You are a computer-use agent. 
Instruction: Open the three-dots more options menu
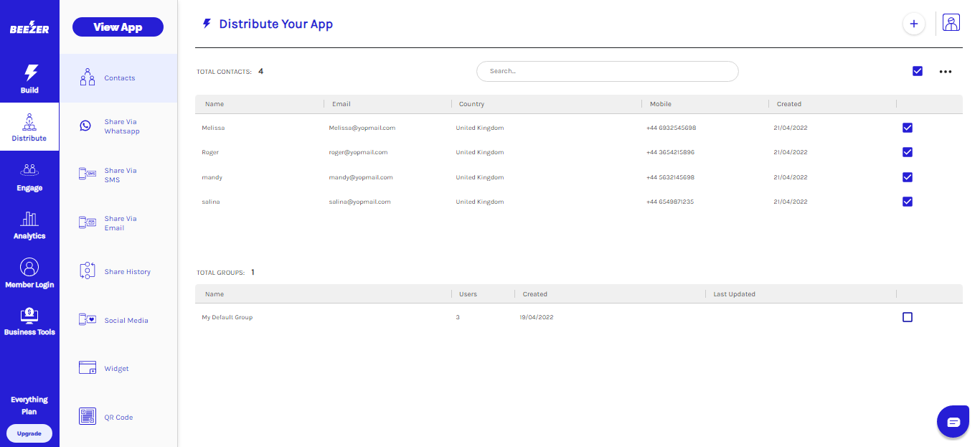[x=946, y=72]
